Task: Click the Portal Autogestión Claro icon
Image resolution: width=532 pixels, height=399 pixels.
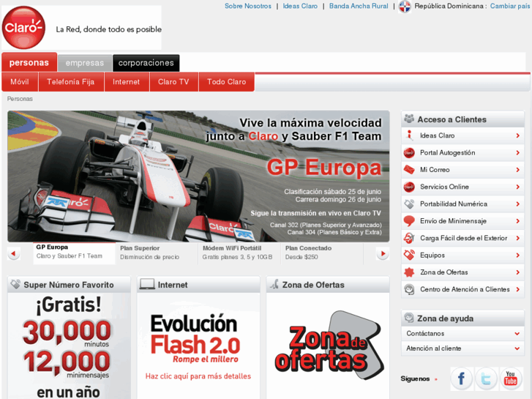Action: pyautogui.click(x=409, y=153)
